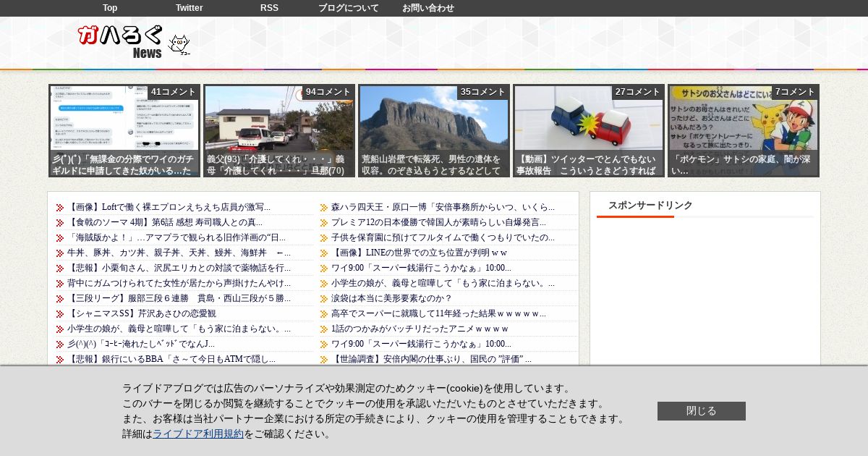Open 彡(^)(^)「ｺｰﾋｰ淹れたし link
The height and width of the screenshot is (456, 868).
click(x=141, y=344)
